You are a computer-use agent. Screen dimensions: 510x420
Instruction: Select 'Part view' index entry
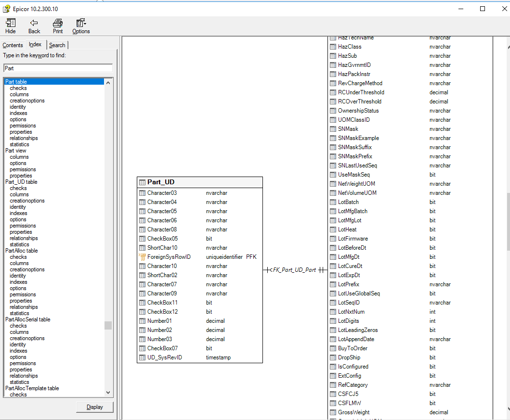click(15, 151)
